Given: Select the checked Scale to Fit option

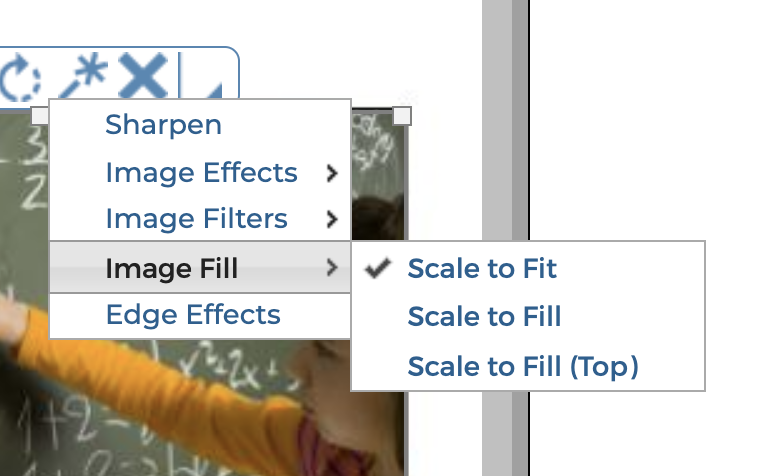Looking at the screenshot, I should 482,268.
